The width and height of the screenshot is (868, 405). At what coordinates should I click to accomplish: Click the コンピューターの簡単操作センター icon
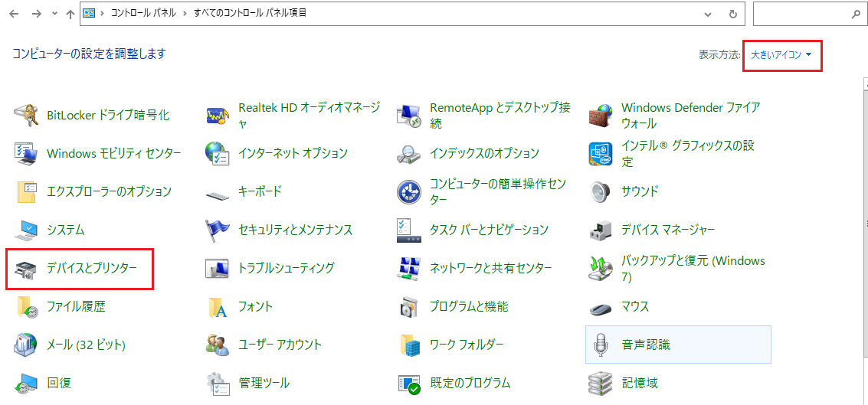409,191
